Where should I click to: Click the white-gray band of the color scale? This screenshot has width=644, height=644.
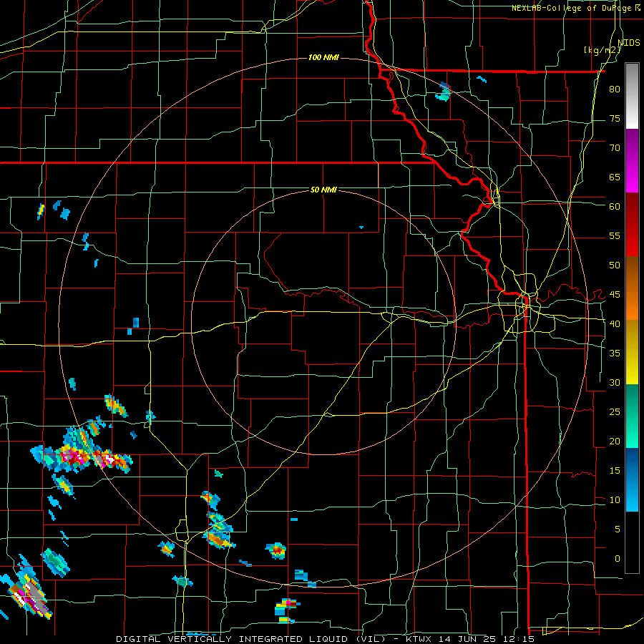[x=632, y=96]
